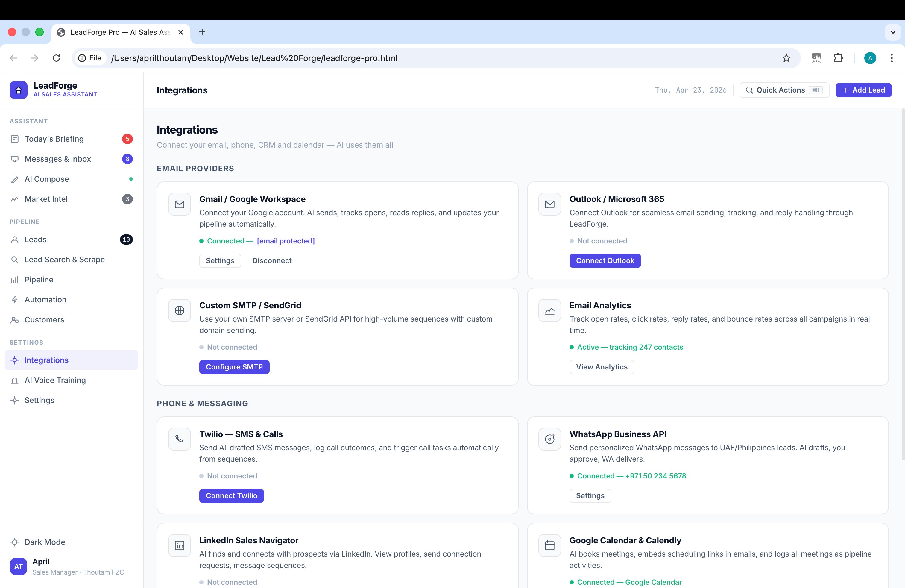Screen dimensions: 905x588
Task: Open Today's Briefing in the sidebar
Action: point(54,139)
